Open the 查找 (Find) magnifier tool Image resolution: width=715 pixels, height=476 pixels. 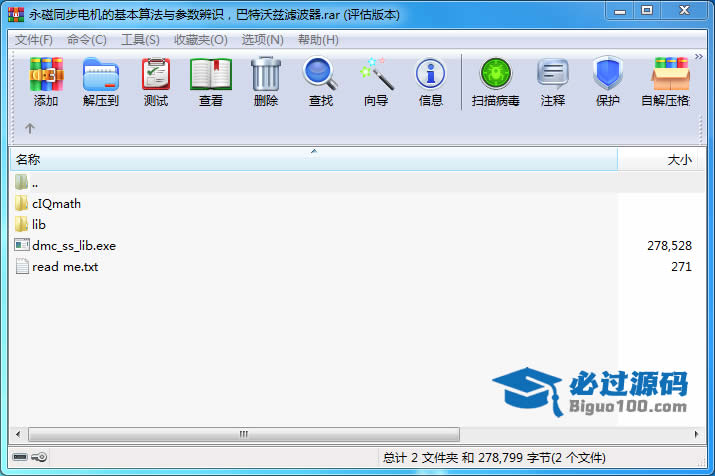tap(321, 73)
